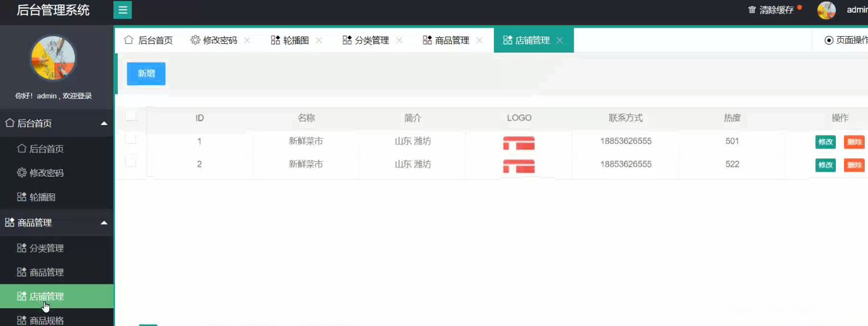The height and width of the screenshot is (326, 868).
Task: Open 轮播图 in the sidebar
Action: tap(57, 197)
